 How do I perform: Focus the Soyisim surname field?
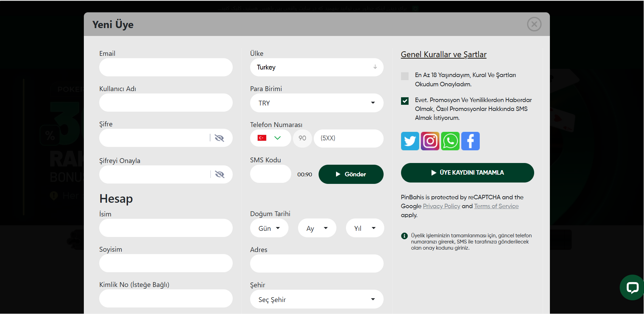pos(166,263)
